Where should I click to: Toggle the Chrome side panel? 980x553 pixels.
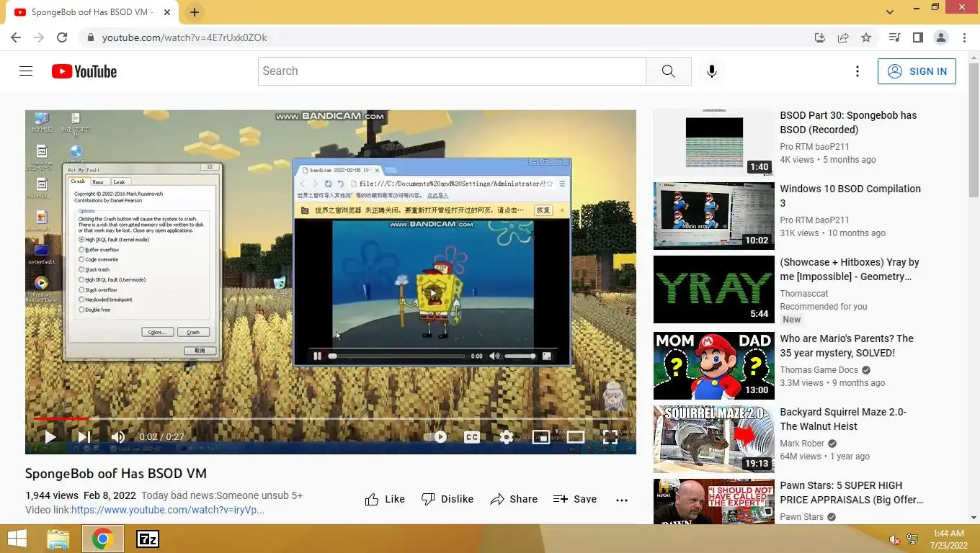point(917,37)
